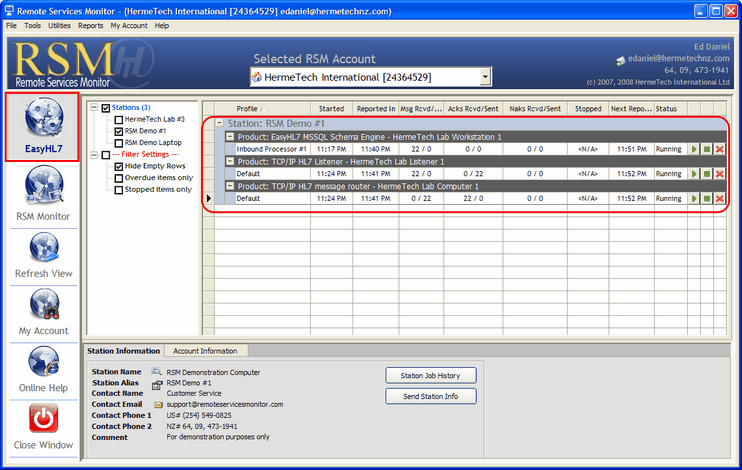
Task: Click the email icon beside edaniel@hermetechnz.com
Action: click(620, 61)
